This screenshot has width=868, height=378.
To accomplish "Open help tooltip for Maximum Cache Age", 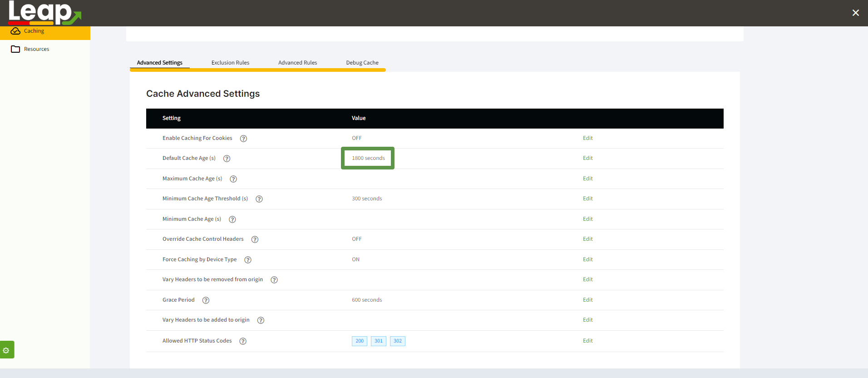I will [233, 179].
